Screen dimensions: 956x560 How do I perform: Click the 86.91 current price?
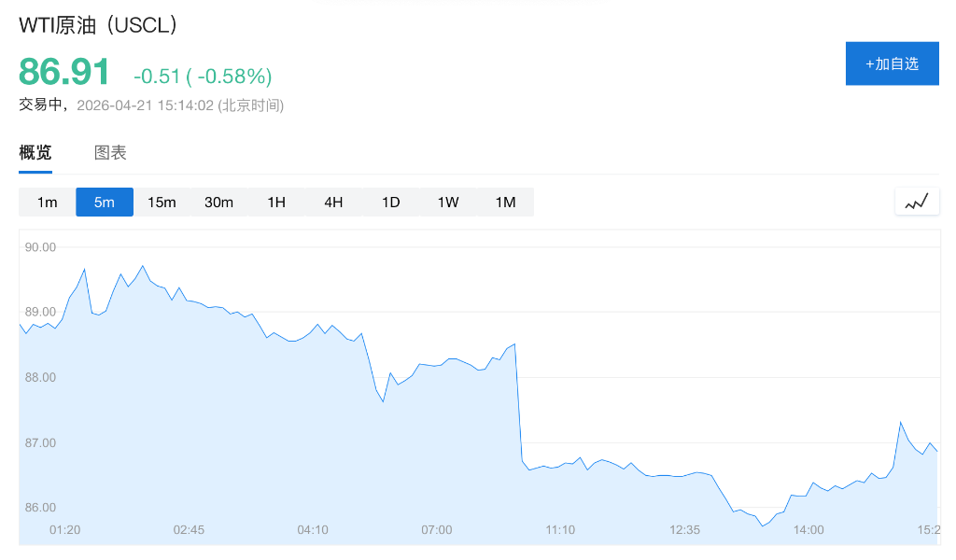[64, 73]
